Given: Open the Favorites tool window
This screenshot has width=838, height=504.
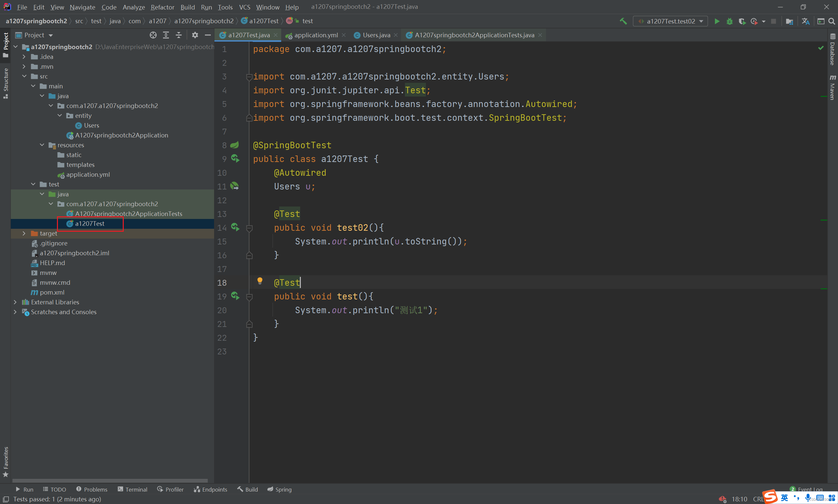Looking at the screenshot, I should click(x=6, y=462).
